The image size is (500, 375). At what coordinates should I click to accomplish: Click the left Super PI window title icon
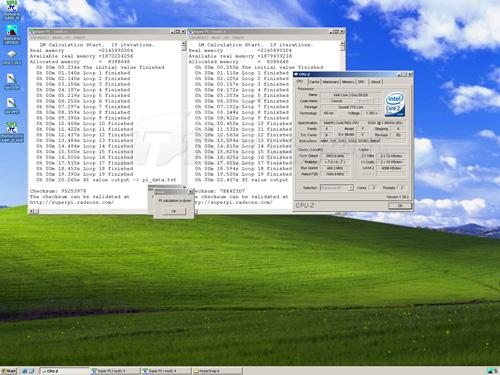32,32
